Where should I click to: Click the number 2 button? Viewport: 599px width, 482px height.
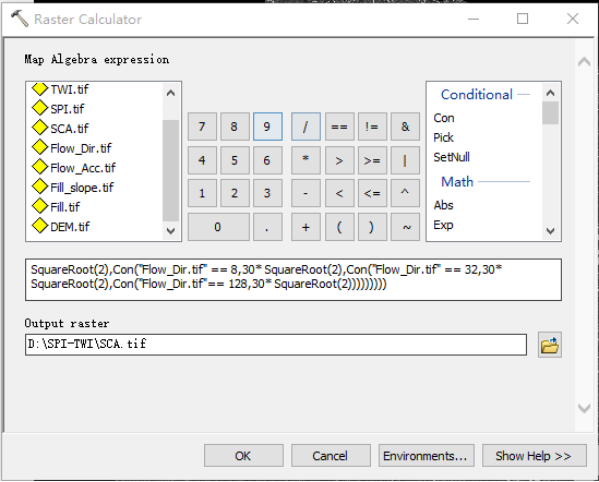coord(235,193)
